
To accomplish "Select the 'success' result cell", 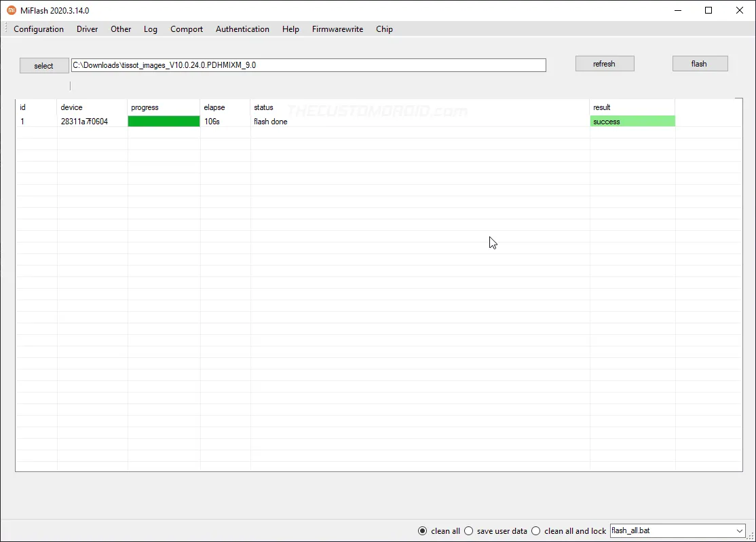I will [x=632, y=121].
